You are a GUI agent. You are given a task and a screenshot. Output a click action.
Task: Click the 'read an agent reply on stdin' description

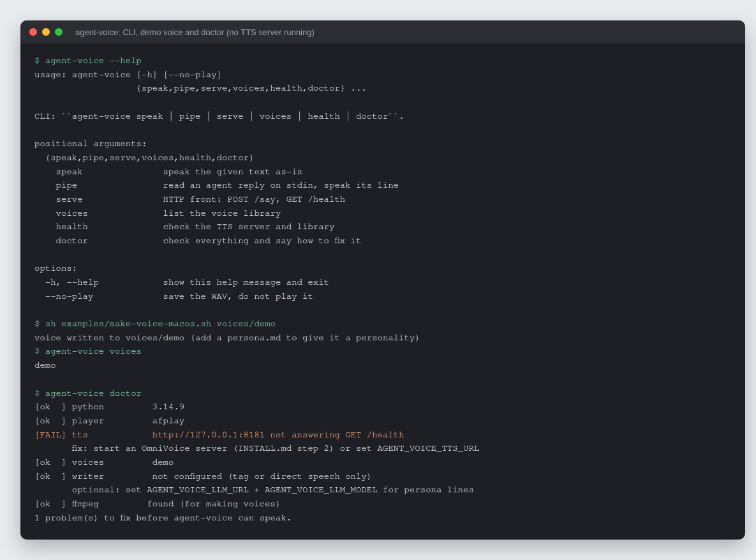[x=281, y=185]
